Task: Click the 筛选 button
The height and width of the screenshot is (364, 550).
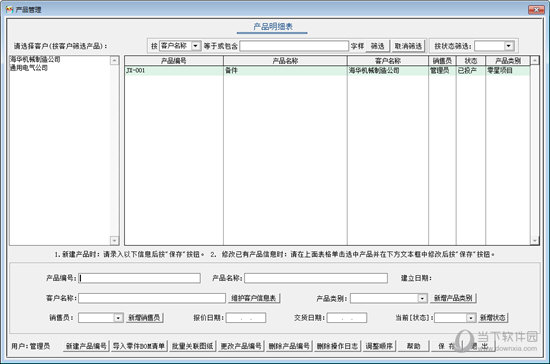Action: (x=377, y=46)
